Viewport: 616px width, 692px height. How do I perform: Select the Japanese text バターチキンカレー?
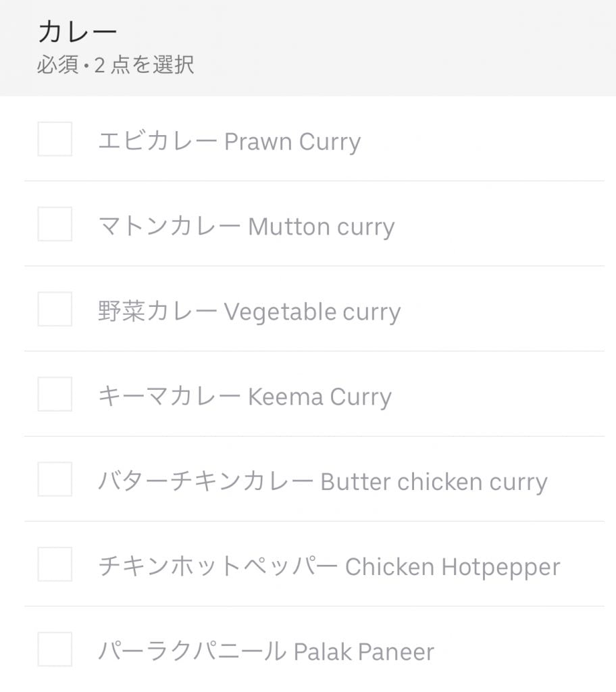click(205, 483)
